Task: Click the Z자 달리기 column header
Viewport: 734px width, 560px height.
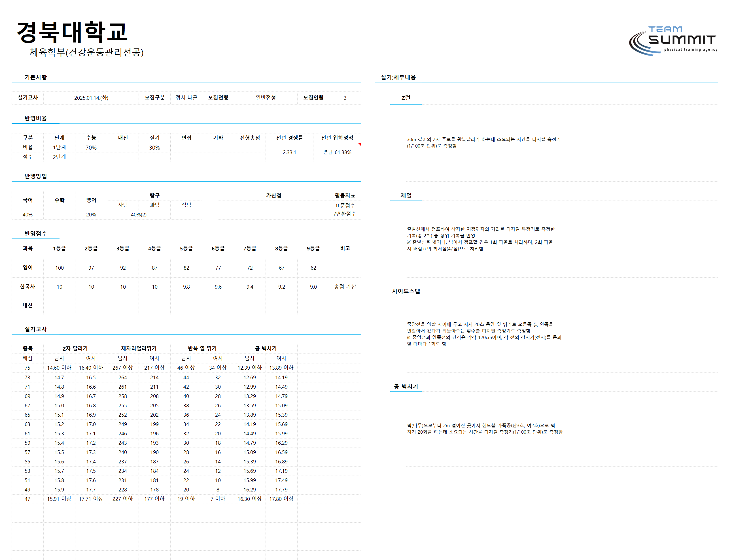Action: pyautogui.click(x=75, y=348)
